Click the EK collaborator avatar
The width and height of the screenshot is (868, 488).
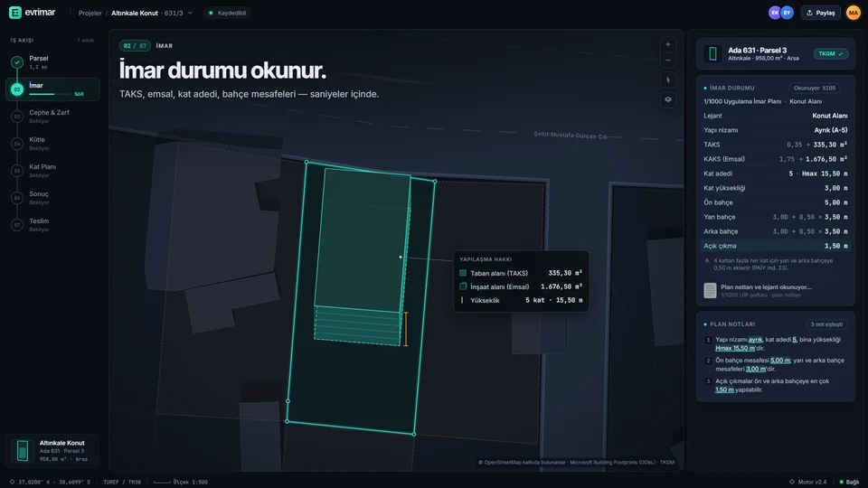[x=775, y=13]
